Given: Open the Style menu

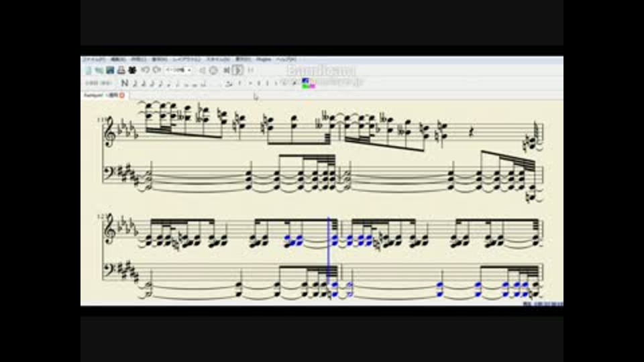Looking at the screenshot, I should coord(218,59).
